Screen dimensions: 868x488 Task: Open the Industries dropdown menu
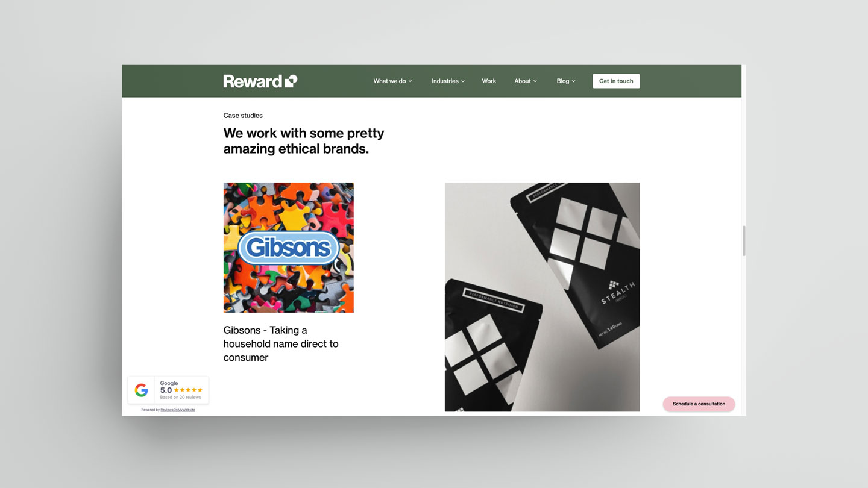coord(448,81)
